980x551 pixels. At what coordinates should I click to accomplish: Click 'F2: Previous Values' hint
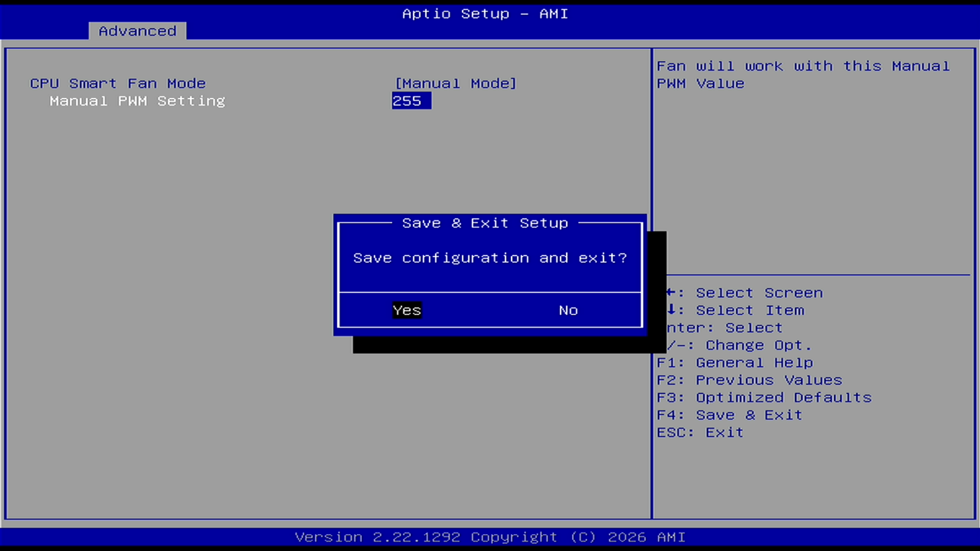pyautogui.click(x=750, y=380)
